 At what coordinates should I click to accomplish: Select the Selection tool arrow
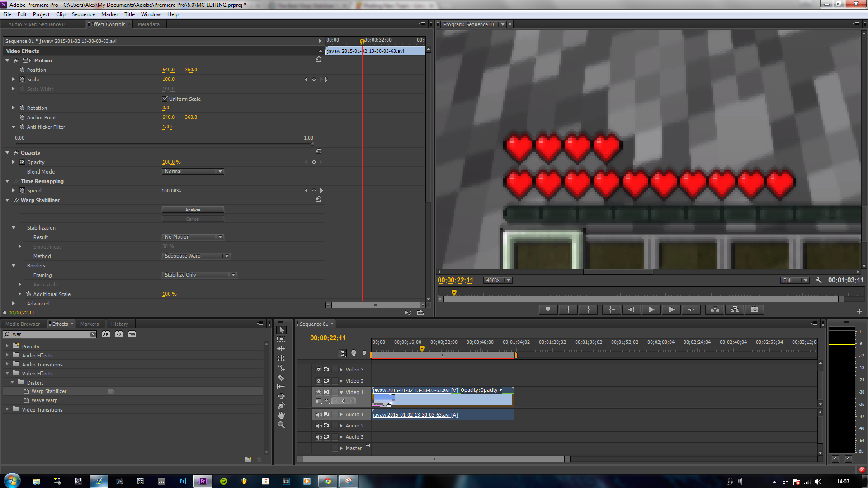point(281,330)
